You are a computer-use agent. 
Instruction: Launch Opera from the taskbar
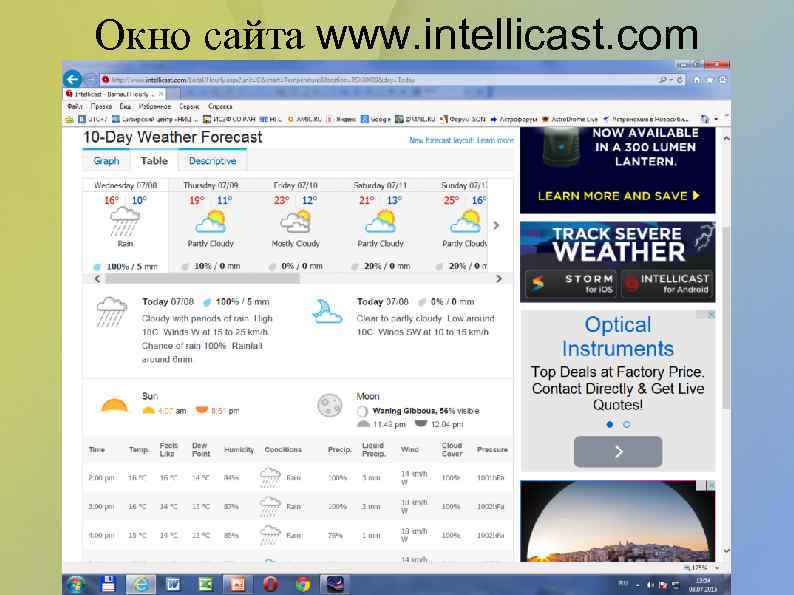(x=271, y=585)
